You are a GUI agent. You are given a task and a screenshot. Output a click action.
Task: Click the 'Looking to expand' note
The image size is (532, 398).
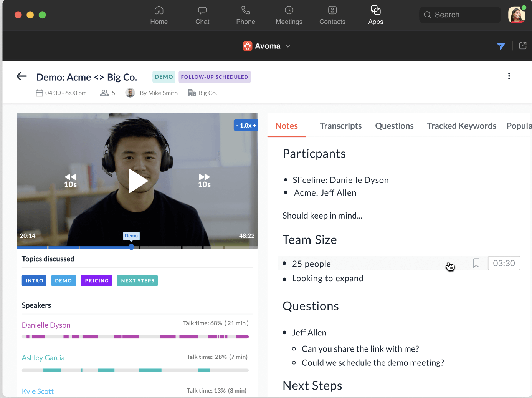pyautogui.click(x=328, y=279)
